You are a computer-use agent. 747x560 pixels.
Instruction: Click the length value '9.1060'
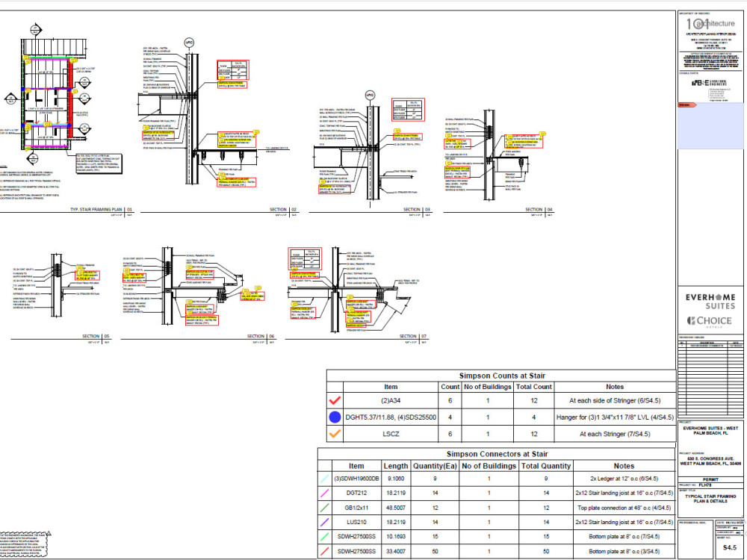point(396,479)
